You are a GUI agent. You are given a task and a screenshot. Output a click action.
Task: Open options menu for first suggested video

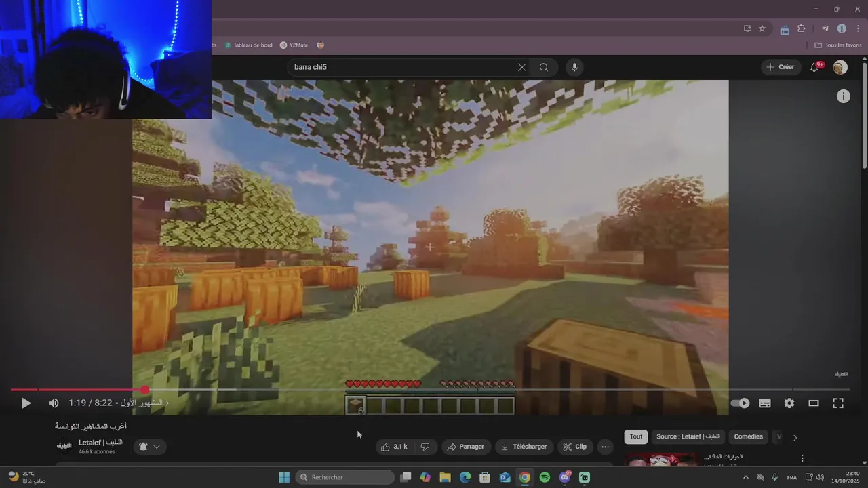pos(802,458)
